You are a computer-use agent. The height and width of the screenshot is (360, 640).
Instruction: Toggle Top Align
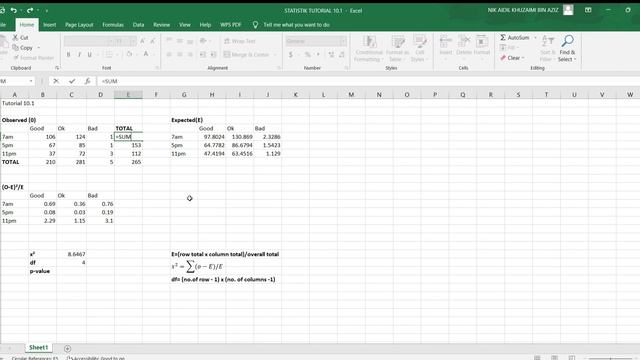point(169,41)
